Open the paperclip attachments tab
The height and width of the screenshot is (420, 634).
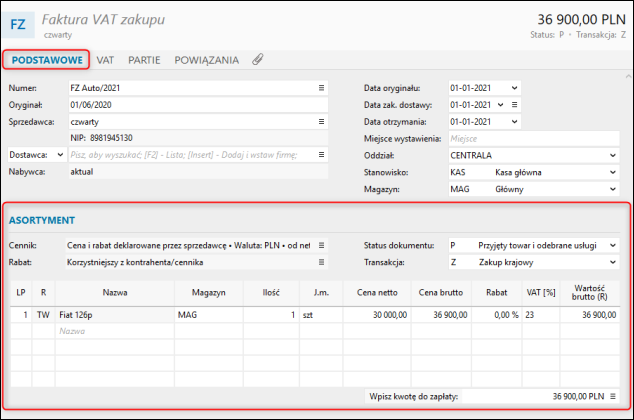coord(258,59)
